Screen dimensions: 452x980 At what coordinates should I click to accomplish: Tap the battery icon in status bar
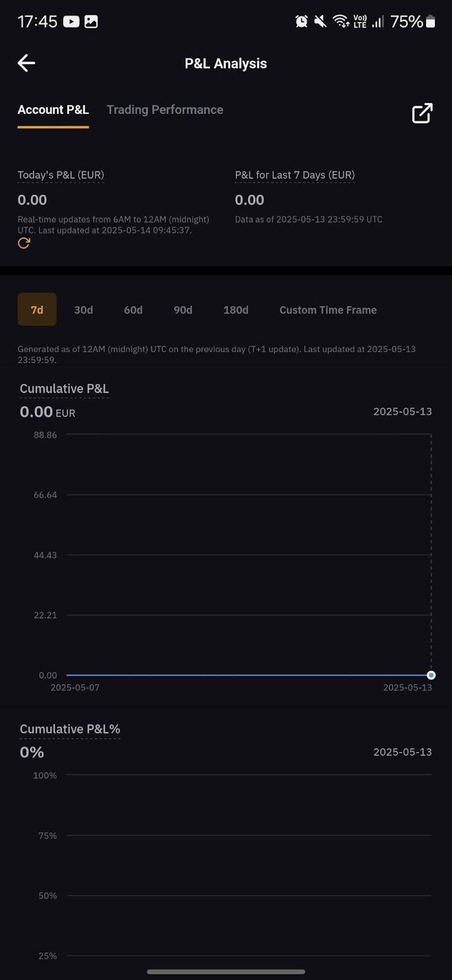(431, 21)
